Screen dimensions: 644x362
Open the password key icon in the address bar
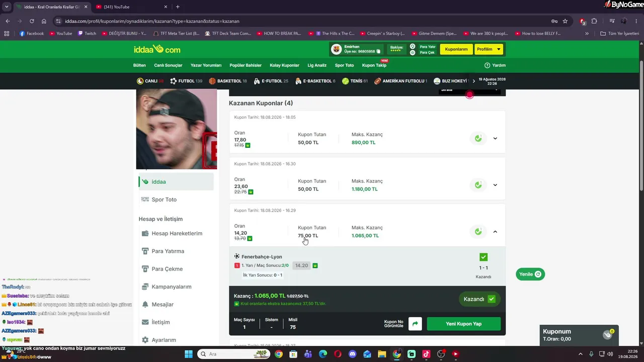[554, 21]
